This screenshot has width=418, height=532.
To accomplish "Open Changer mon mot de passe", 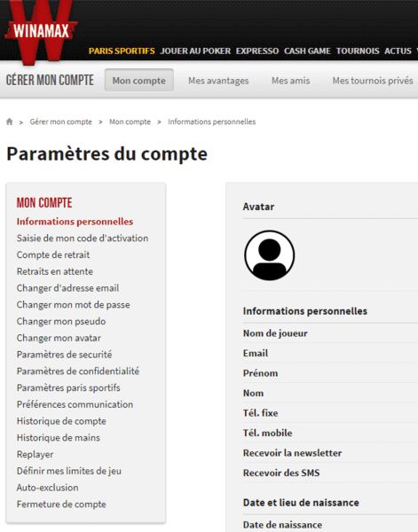I will (x=74, y=305).
